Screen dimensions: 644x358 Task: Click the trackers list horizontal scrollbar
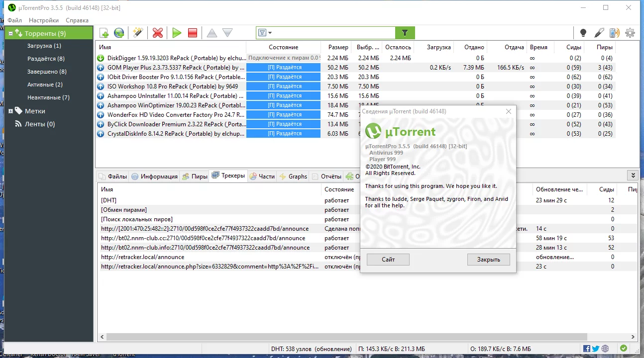click(367, 337)
